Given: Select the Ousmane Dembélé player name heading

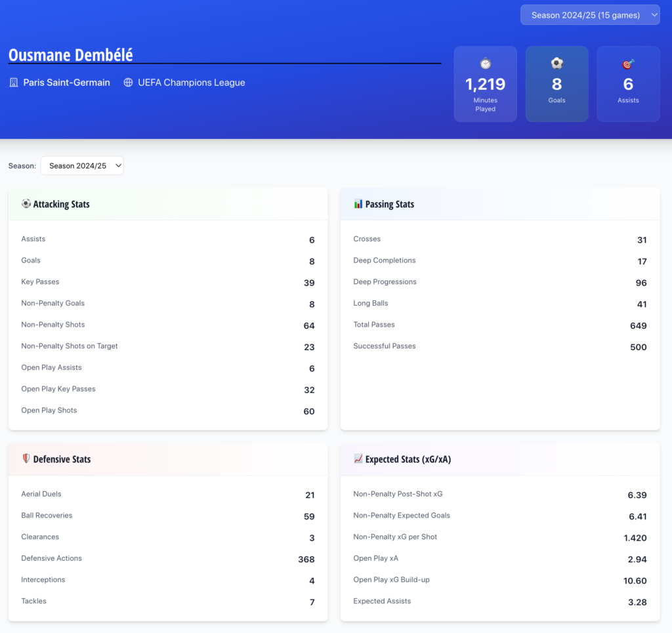Looking at the screenshot, I should (71, 55).
